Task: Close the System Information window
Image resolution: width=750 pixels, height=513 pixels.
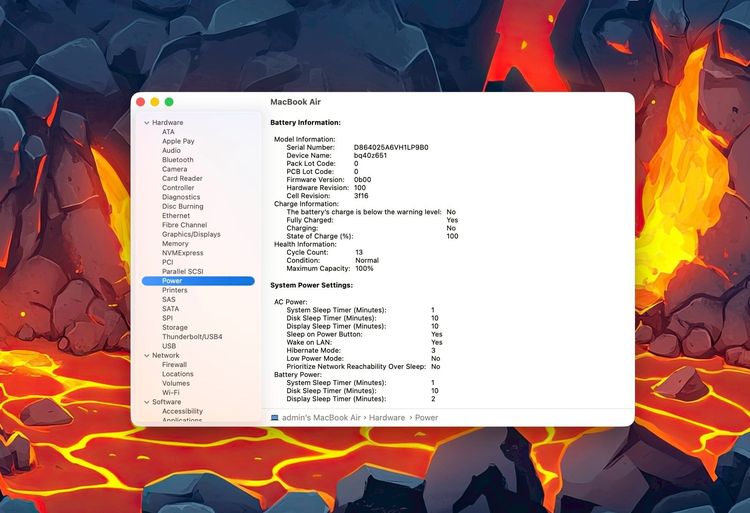Action: coord(141,102)
